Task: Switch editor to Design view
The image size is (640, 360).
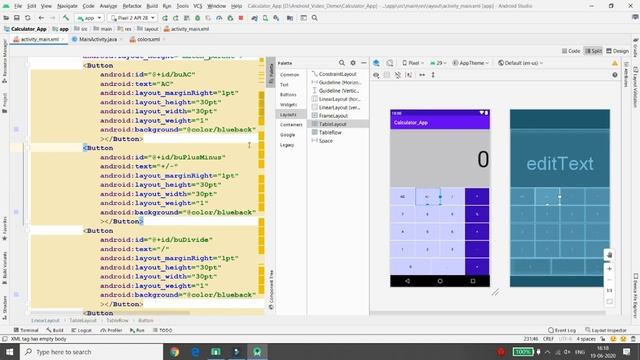Action: (x=617, y=51)
